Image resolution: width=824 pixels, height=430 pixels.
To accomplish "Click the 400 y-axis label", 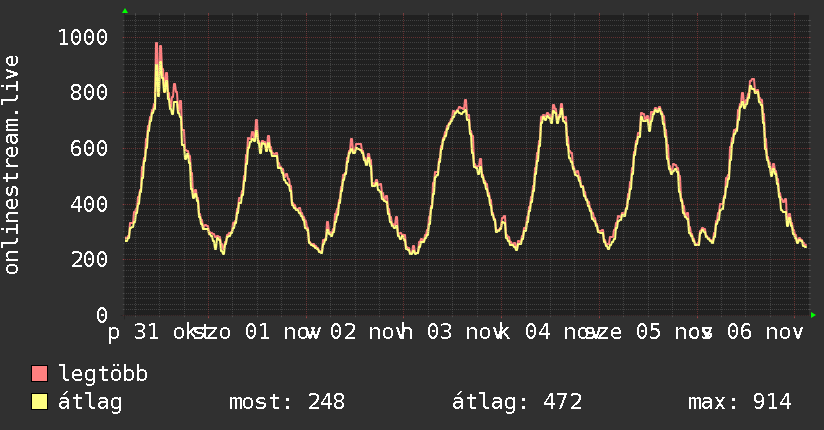I will point(89,204).
